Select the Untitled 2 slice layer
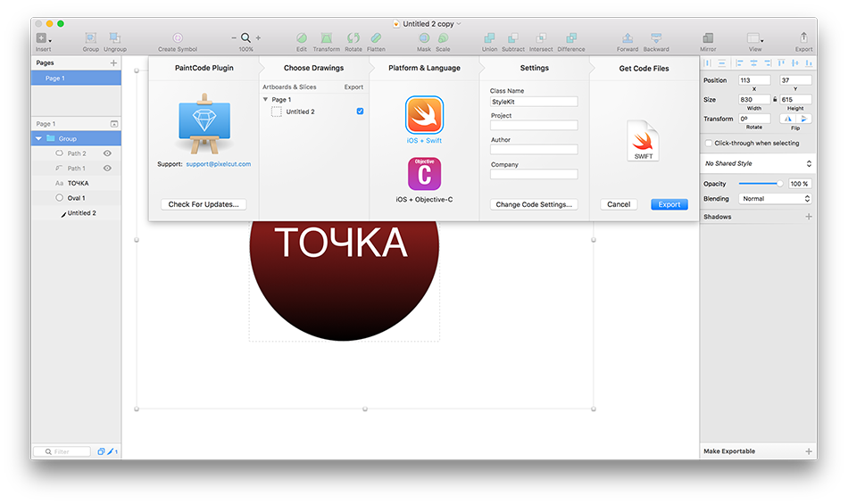The image size is (848, 504). coord(76,213)
